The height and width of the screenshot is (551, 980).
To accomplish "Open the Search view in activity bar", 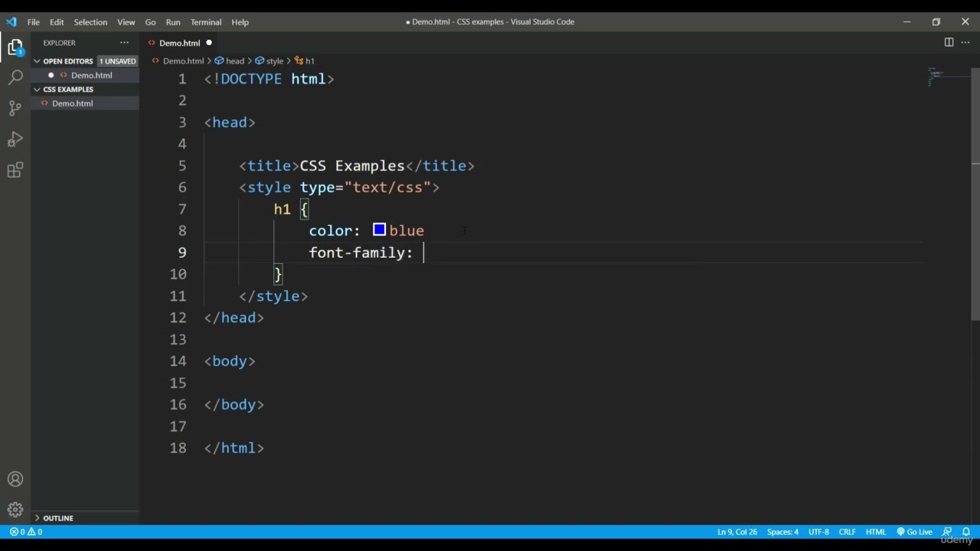I will (15, 77).
